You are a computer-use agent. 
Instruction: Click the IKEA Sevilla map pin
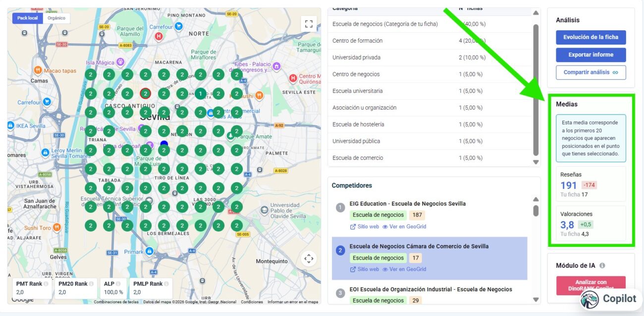point(11,126)
